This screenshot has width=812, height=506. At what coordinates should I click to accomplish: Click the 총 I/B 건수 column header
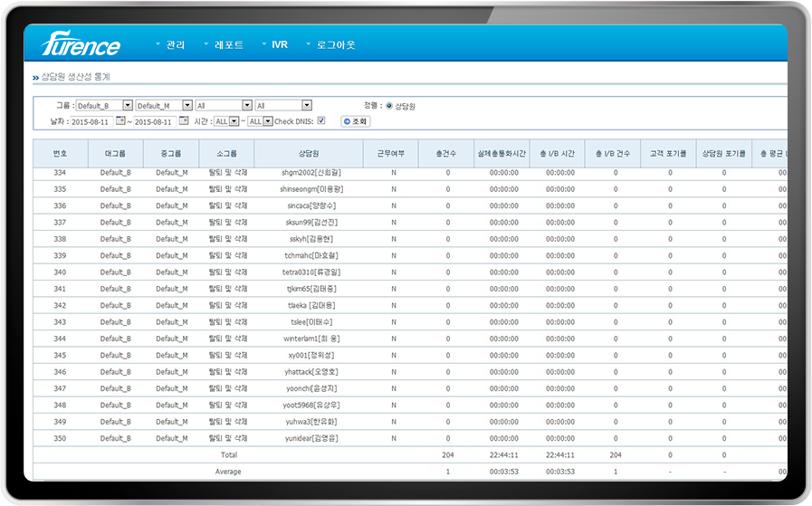(613, 153)
